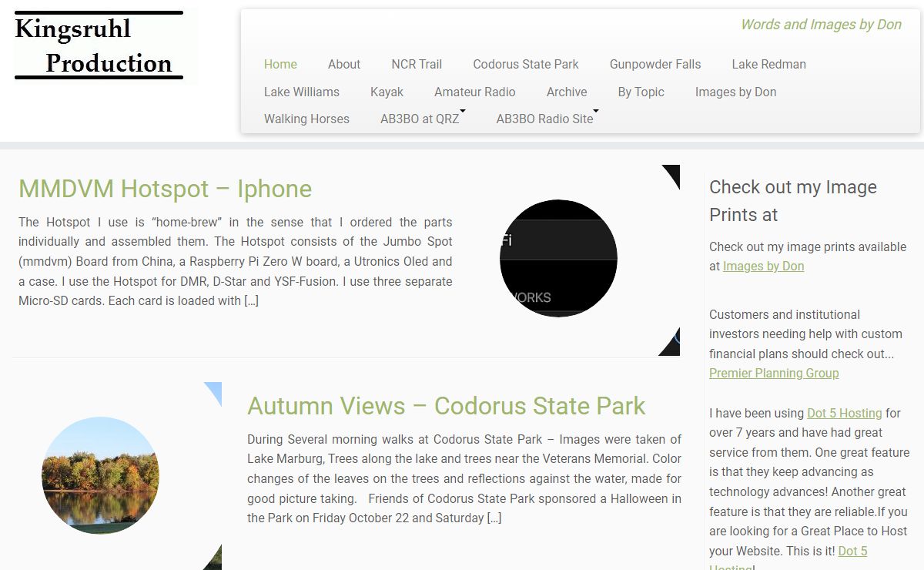924x570 pixels.
Task: Open the Home menu item
Action: 280,65
